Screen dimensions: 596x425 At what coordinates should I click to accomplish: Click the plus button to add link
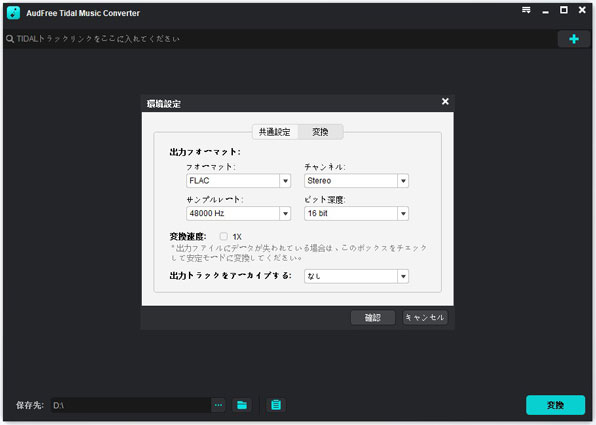click(x=574, y=39)
